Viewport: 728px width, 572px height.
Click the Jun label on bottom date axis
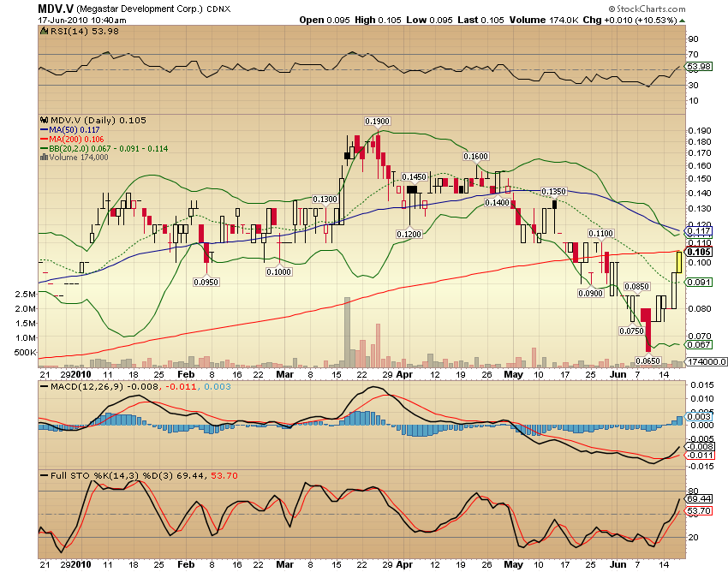pos(618,564)
